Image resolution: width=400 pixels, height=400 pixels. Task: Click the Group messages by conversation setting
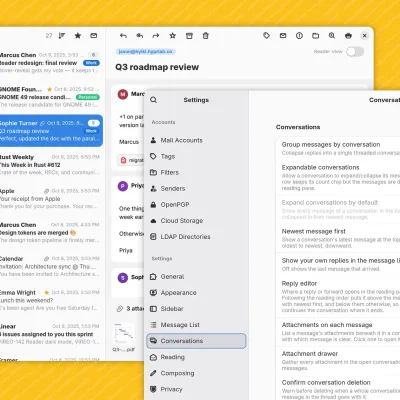(x=338, y=148)
